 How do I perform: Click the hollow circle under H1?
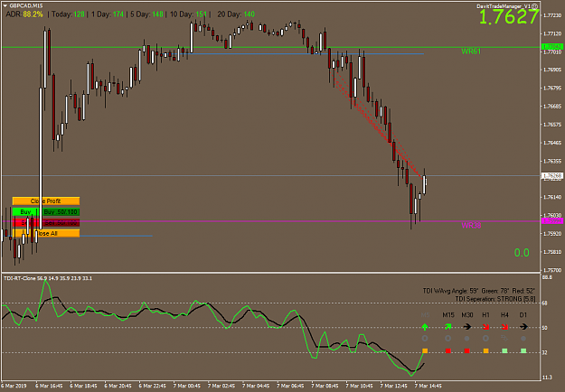click(x=485, y=339)
